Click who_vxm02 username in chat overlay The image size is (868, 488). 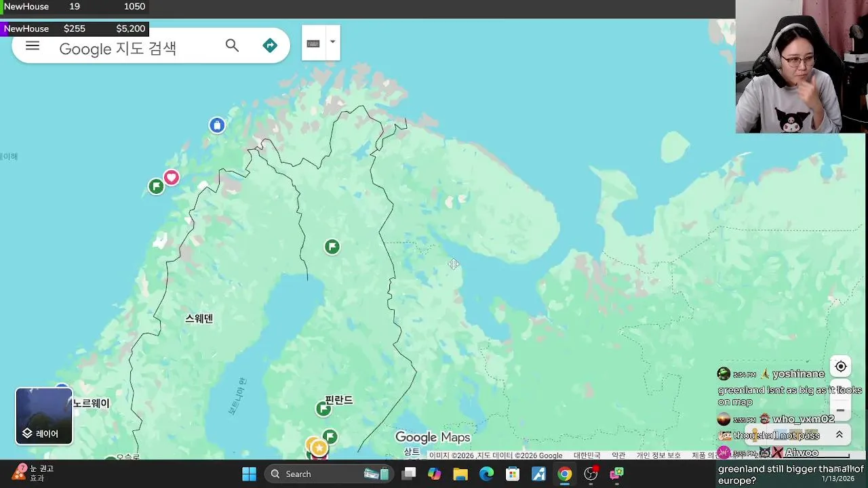pos(803,420)
